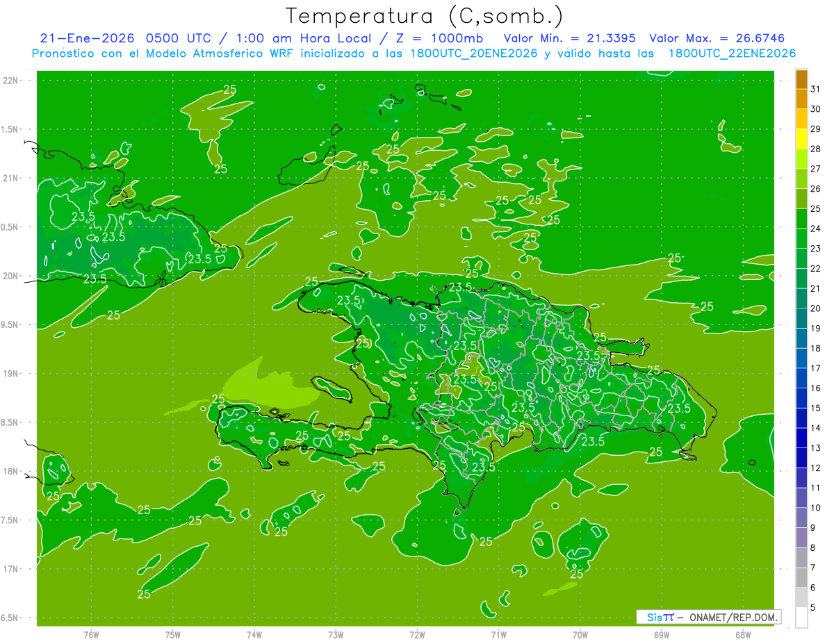Click the "69W" longitude axis label
This screenshot has width=834, height=644.
pyautogui.click(x=662, y=635)
